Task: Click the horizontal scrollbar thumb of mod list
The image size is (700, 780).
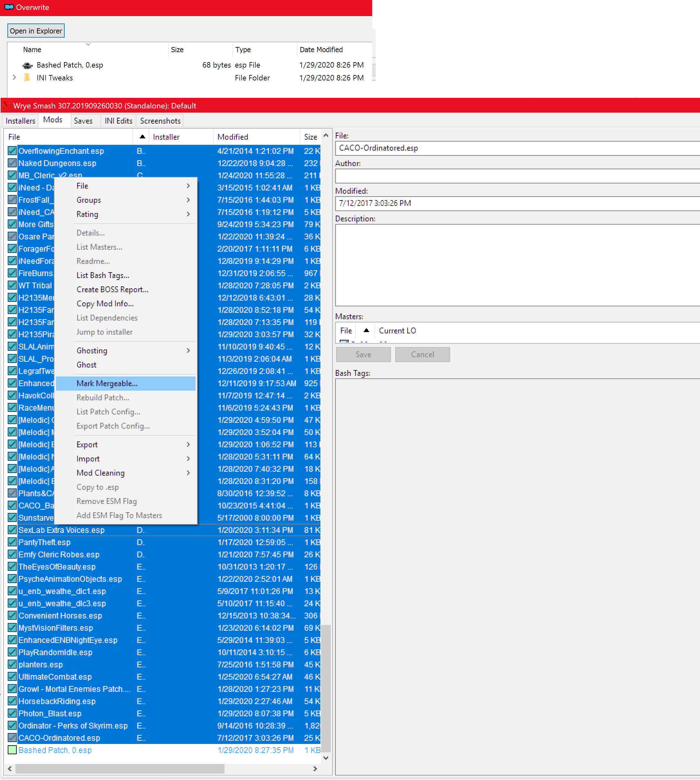Action: click(120, 768)
